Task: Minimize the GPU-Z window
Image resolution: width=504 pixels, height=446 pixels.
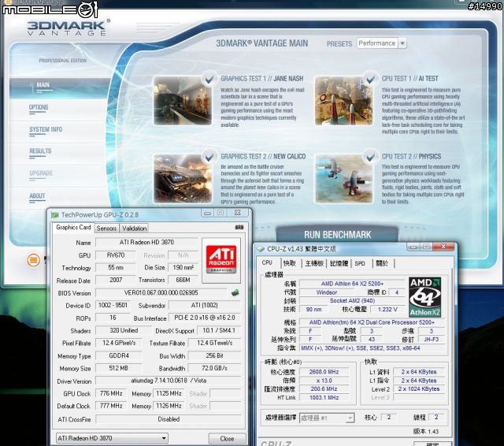Action: click(x=207, y=213)
